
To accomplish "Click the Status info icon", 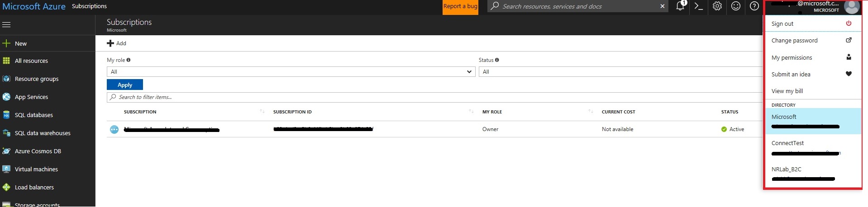I will [497, 60].
